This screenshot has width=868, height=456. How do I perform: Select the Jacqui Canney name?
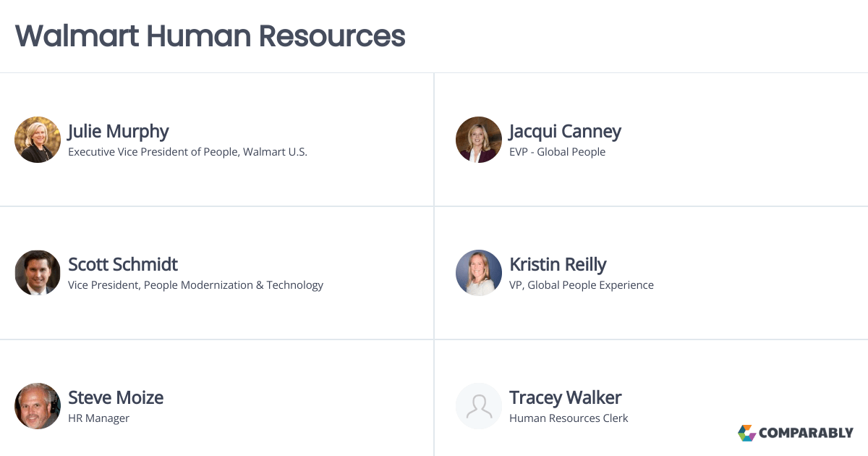[x=565, y=132]
